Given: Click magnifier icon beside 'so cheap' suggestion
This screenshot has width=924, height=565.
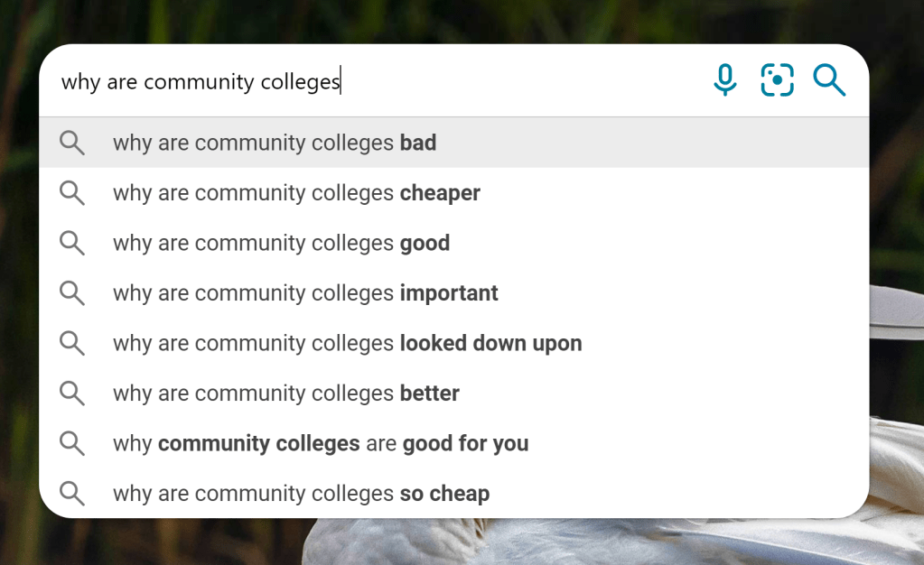Looking at the screenshot, I should [72, 494].
